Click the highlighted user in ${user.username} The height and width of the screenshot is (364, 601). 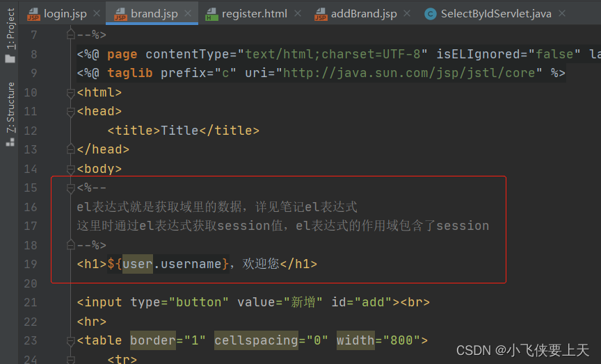pos(137,264)
